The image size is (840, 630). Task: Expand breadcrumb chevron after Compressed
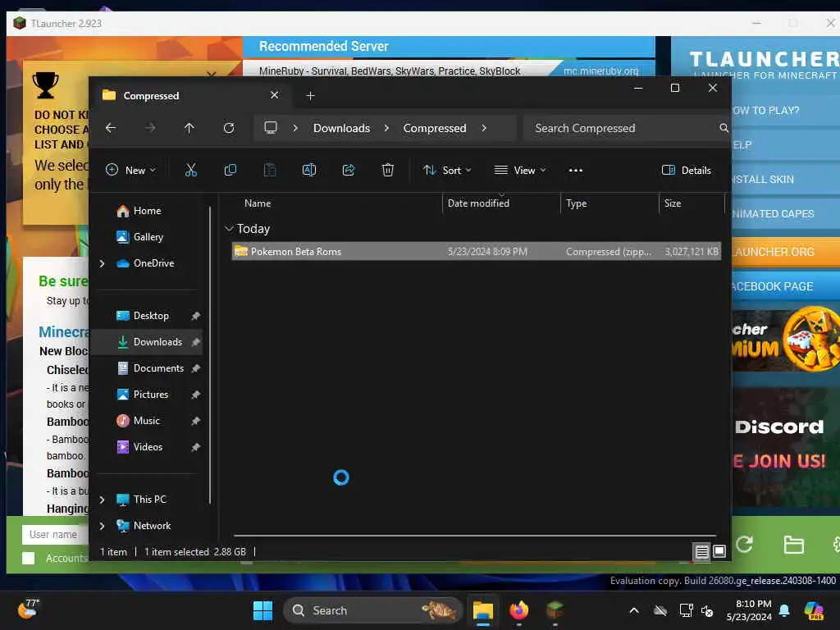(x=484, y=128)
